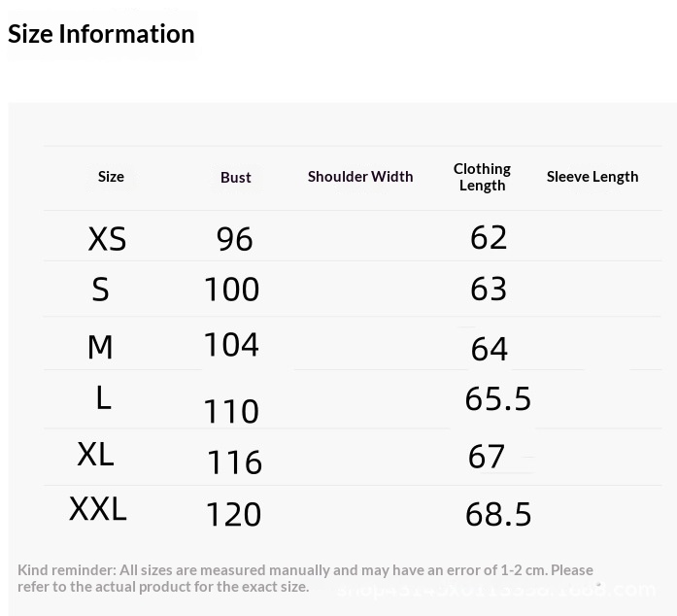Click the L size row label
The height and width of the screenshot is (616, 677).
pos(103,397)
